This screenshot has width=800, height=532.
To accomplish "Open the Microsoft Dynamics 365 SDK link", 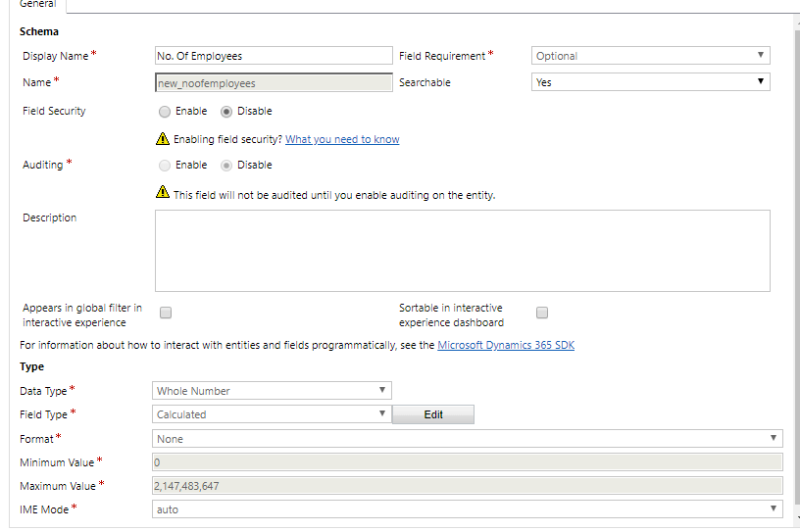I will pos(506,345).
